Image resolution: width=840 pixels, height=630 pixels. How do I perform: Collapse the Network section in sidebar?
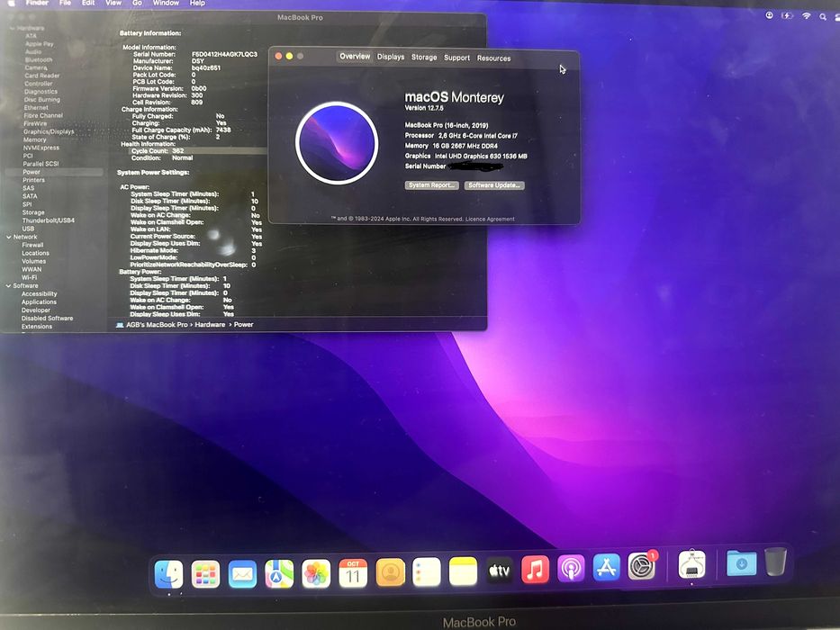(9, 237)
